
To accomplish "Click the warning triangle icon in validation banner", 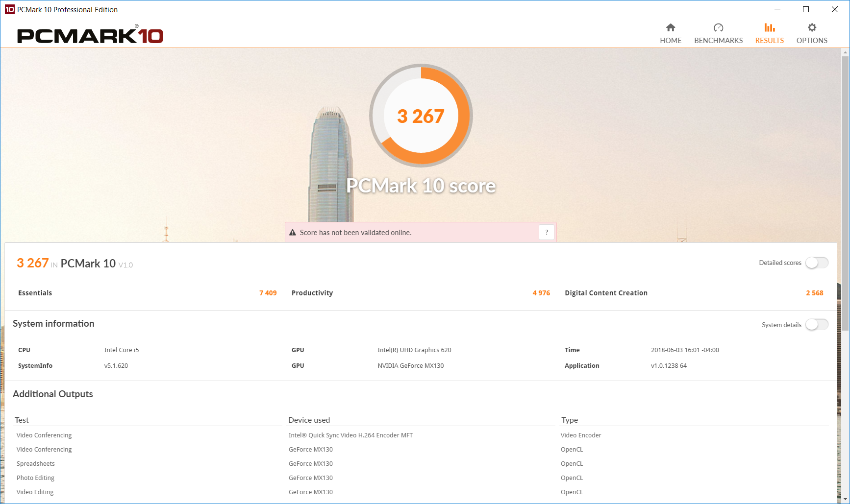I will click(293, 233).
